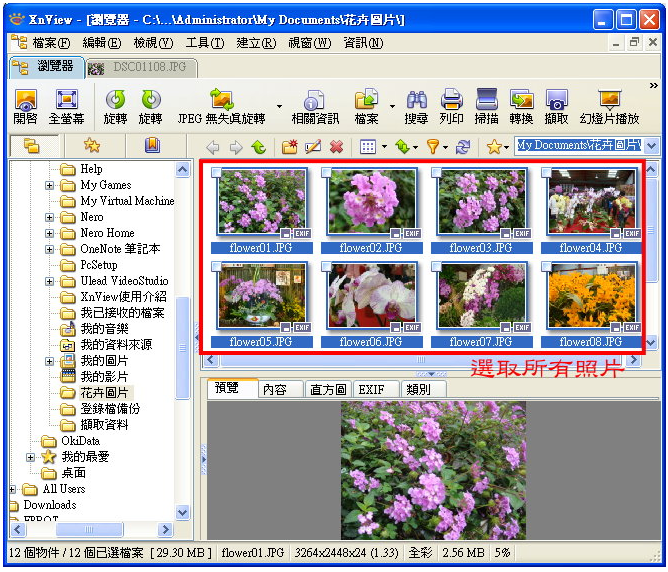Expand the OneNote 筆記本 folder

[x=49, y=250]
